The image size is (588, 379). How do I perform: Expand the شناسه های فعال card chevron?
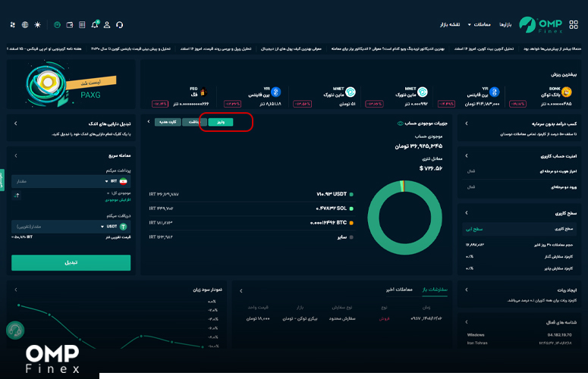(467, 321)
